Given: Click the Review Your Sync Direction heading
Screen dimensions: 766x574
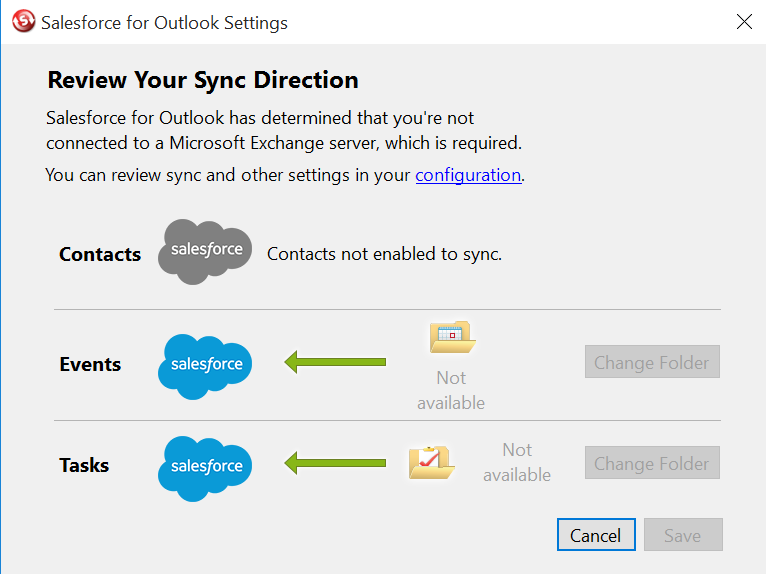Looking at the screenshot, I should (203, 80).
